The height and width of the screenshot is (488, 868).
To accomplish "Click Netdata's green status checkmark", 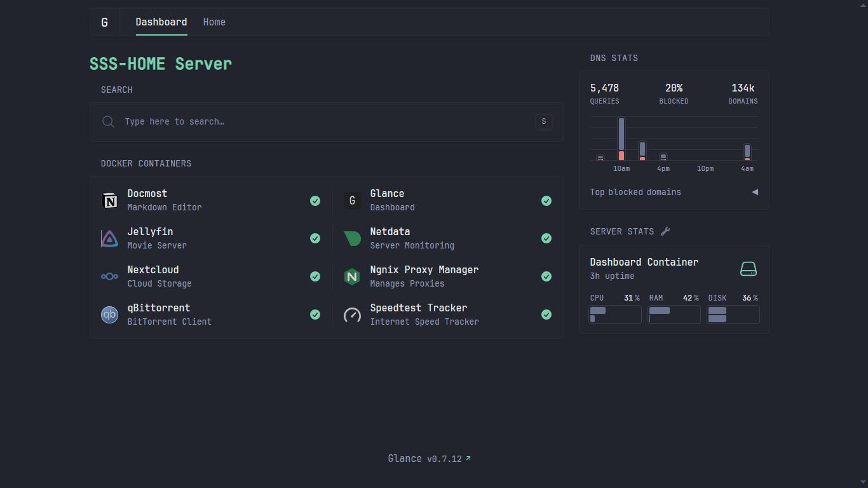I will click(x=546, y=238).
